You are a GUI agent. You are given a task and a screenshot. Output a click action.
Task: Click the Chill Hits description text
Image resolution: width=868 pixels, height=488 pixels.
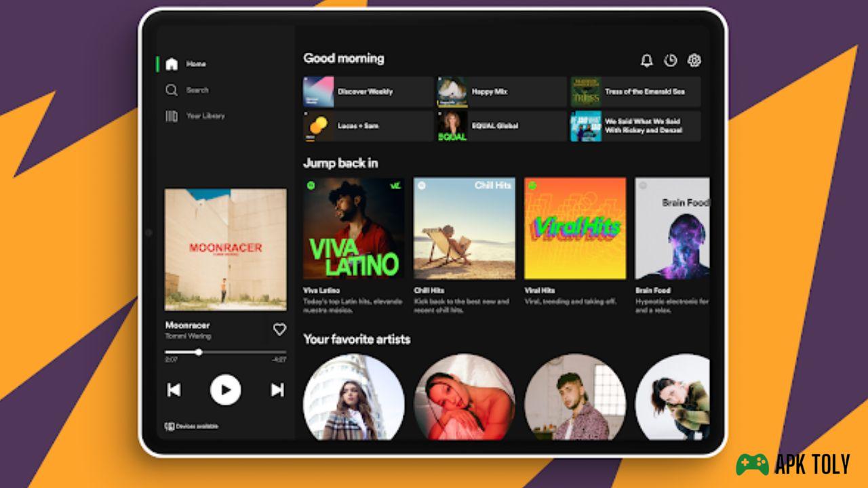[x=461, y=306]
